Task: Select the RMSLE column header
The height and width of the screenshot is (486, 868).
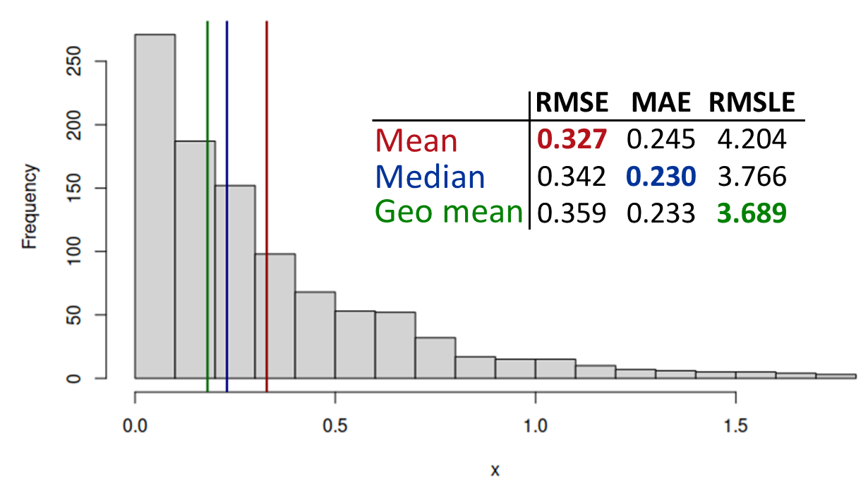Action: [752, 103]
